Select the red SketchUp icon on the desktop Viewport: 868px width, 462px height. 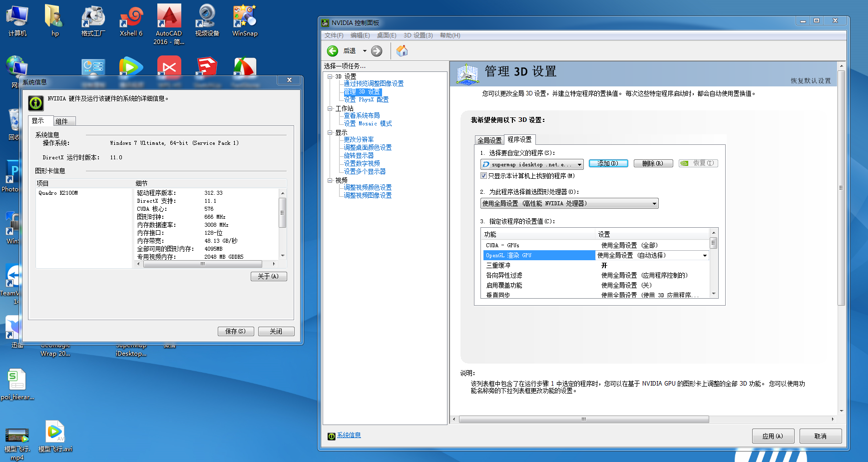click(207, 66)
